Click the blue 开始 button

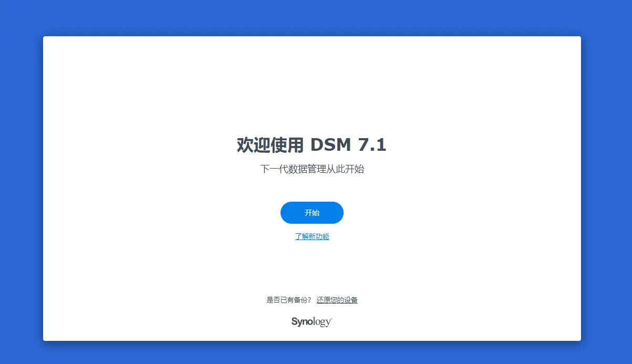(x=312, y=213)
